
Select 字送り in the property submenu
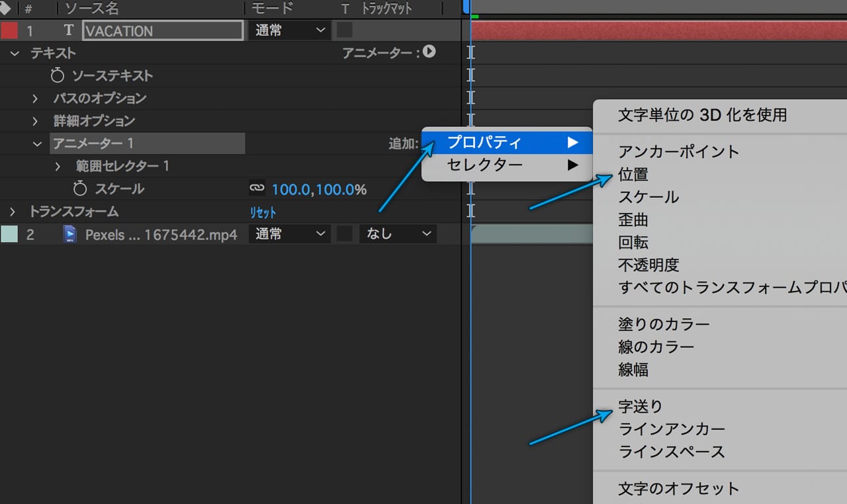coord(640,406)
